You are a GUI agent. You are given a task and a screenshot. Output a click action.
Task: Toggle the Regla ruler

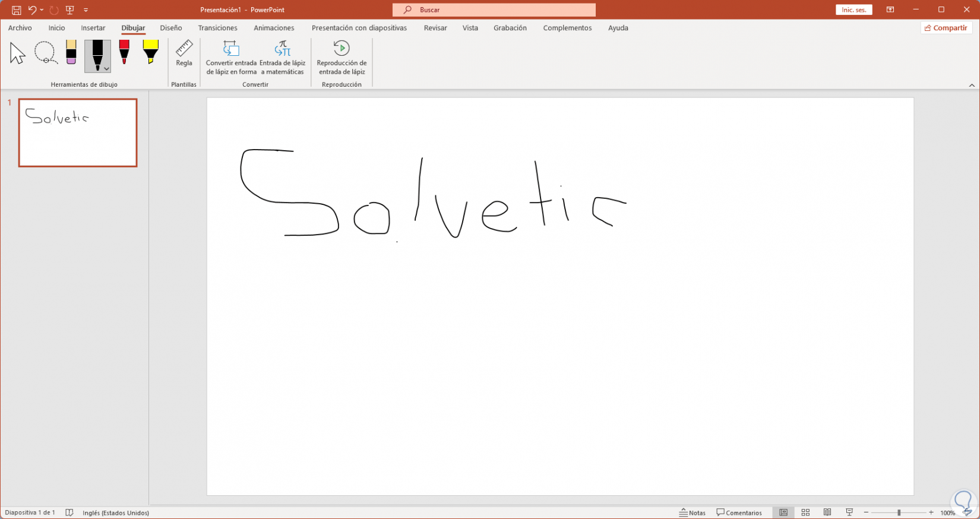point(184,54)
